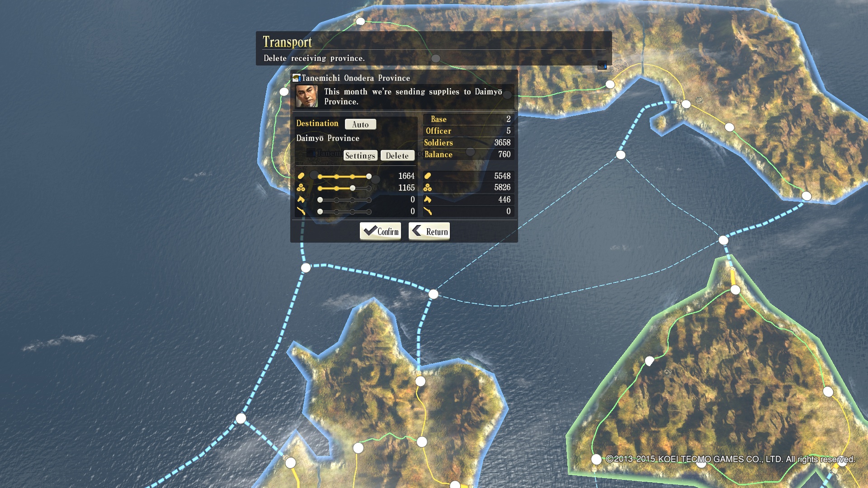Click the rice transport slider handle
Image resolution: width=868 pixels, height=488 pixels.
coord(353,188)
